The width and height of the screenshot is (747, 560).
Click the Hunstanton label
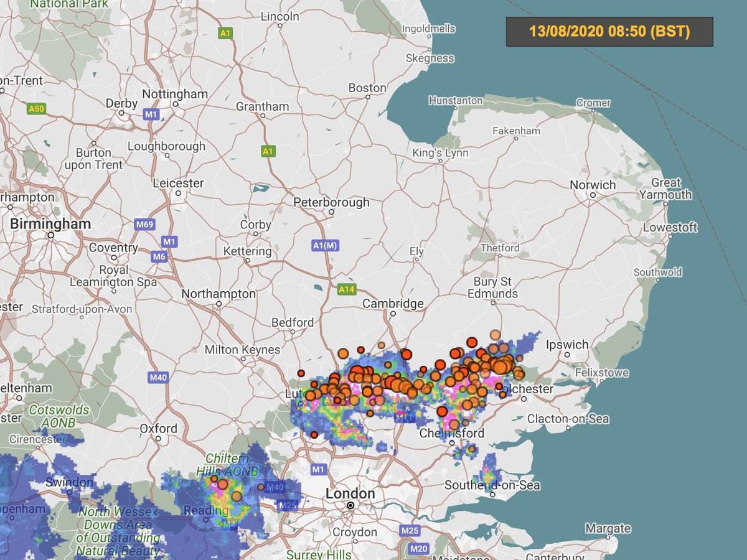click(456, 100)
